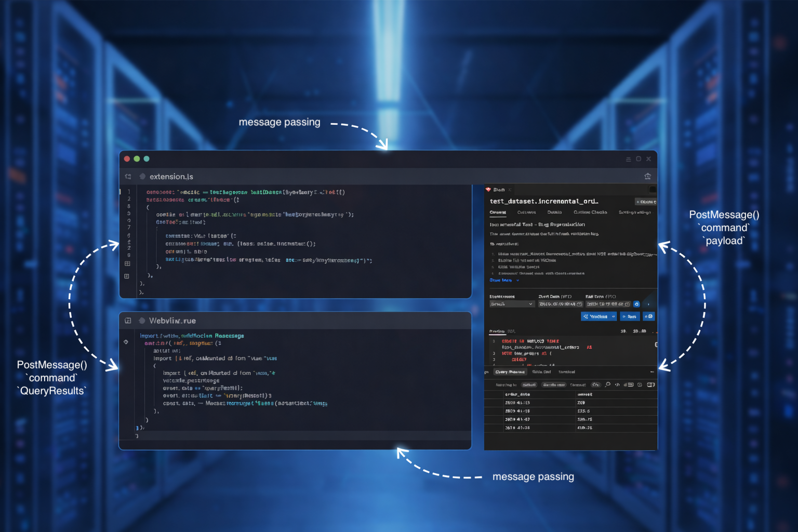Open the dropdown arrow on the blue Validate button
Image resolution: width=798 pixels, height=532 pixels.
613,316
